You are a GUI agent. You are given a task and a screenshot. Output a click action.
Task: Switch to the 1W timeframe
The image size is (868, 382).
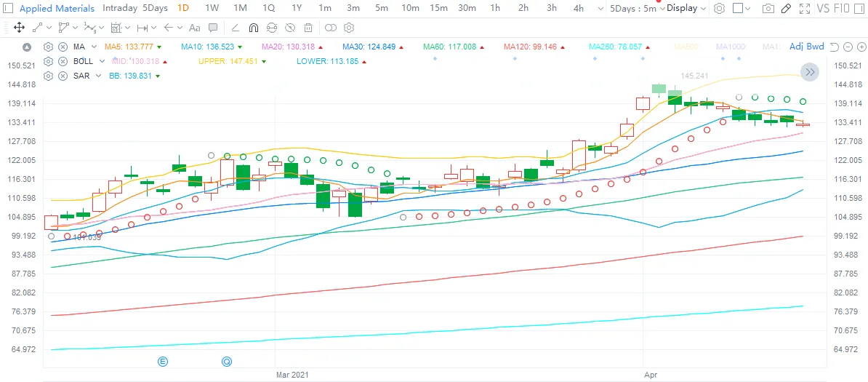pyautogui.click(x=212, y=8)
